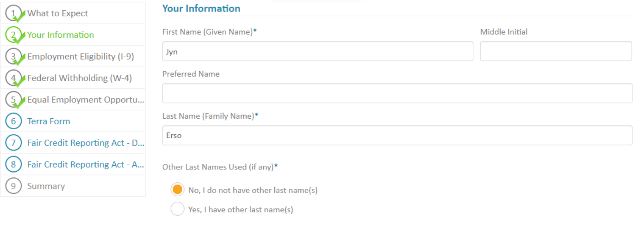Viewport: 644px width, 229px height.
Task: Click the step 9 gray circle icon
Action: tap(13, 186)
